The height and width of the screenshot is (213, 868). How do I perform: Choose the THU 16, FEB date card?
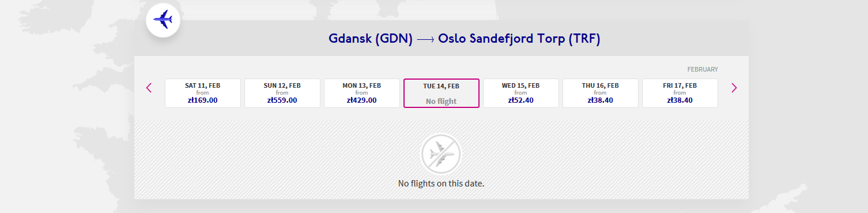601,93
